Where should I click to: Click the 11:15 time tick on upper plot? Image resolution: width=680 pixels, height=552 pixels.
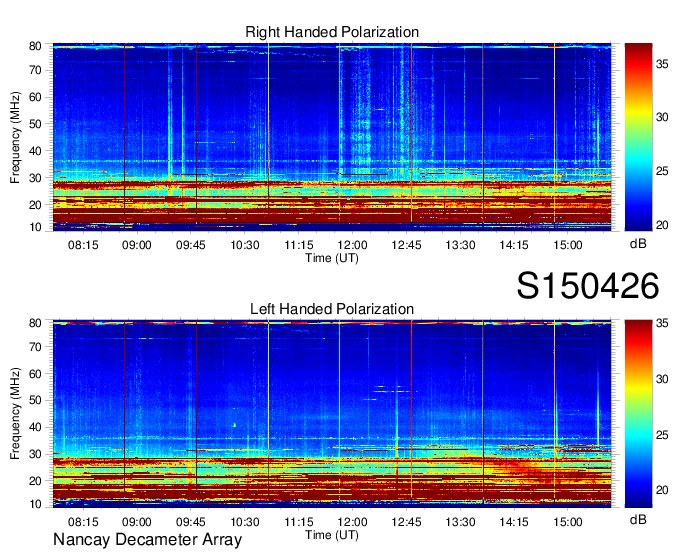click(x=299, y=245)
